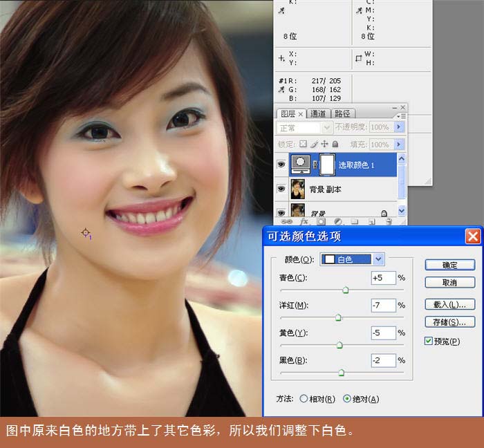
Task: Open the layers panel flyout menu icon
Action: click(x=401, y=116)
